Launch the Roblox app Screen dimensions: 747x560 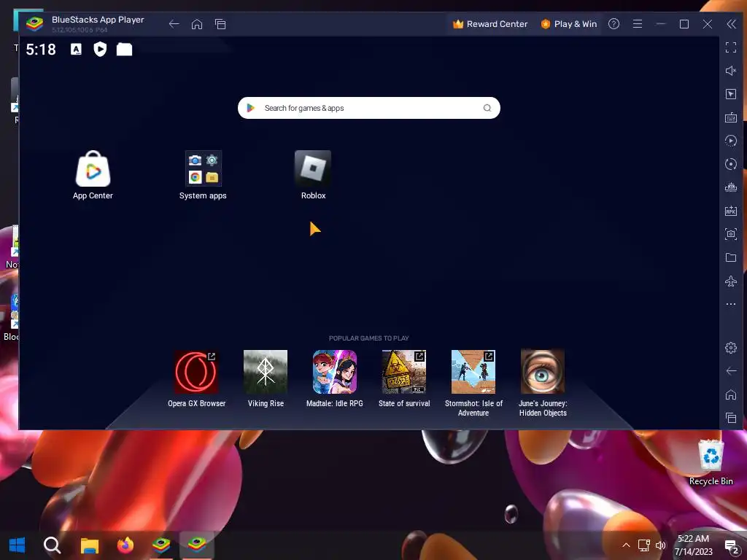[x=313, y=168]
